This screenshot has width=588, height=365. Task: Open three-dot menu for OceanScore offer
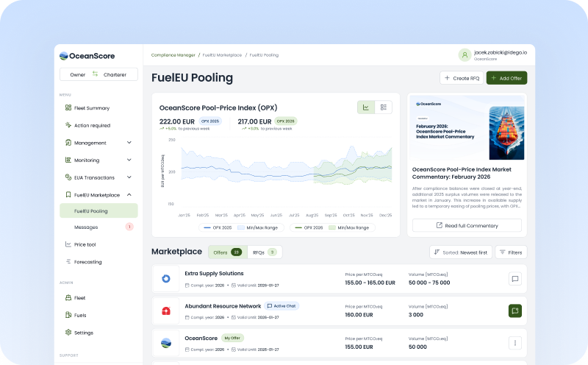coord(514,343)
